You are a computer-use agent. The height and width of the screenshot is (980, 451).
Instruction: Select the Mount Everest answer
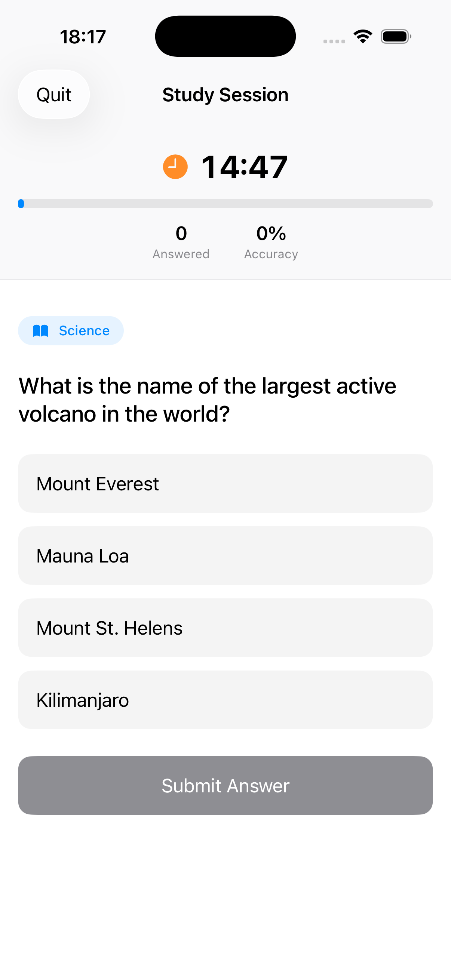point(225,484)
